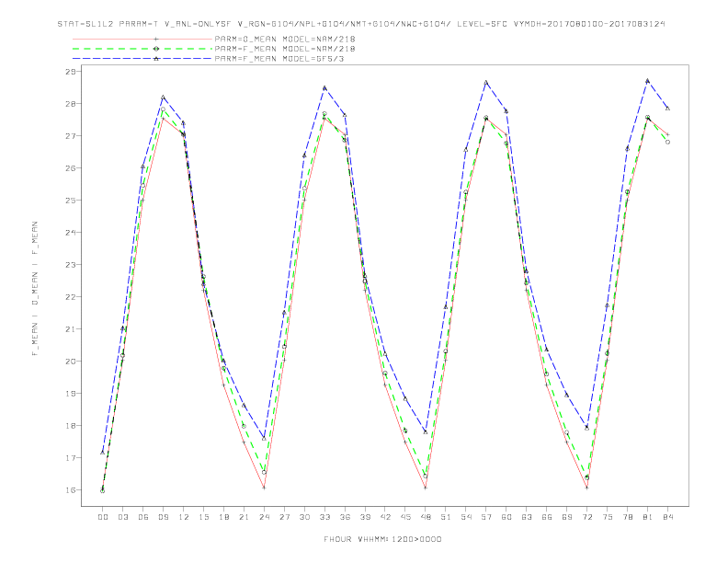The height and width of the screenshot is (563, 728).
Task: Click y-axis tick label 27
Action: click(x=71, y=135)
